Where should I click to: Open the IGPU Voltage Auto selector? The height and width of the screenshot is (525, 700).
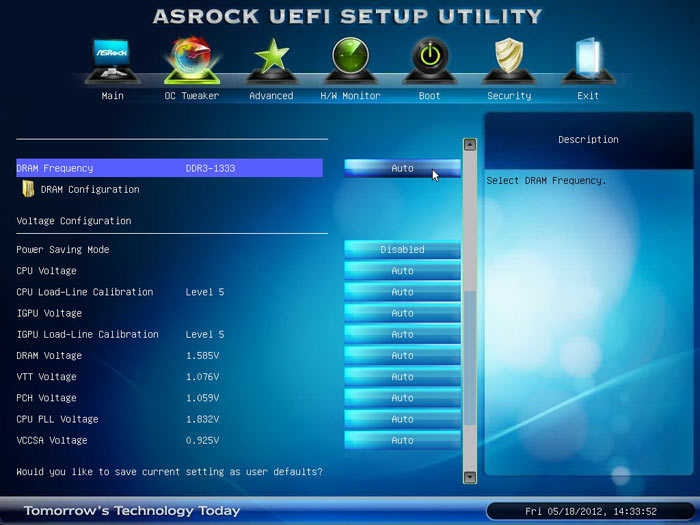pyautogui.click(x=402, y=313)
